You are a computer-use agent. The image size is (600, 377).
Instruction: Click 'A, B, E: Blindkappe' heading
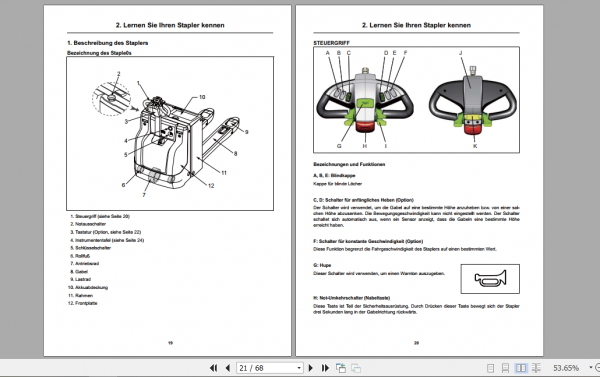coord(334,175)
